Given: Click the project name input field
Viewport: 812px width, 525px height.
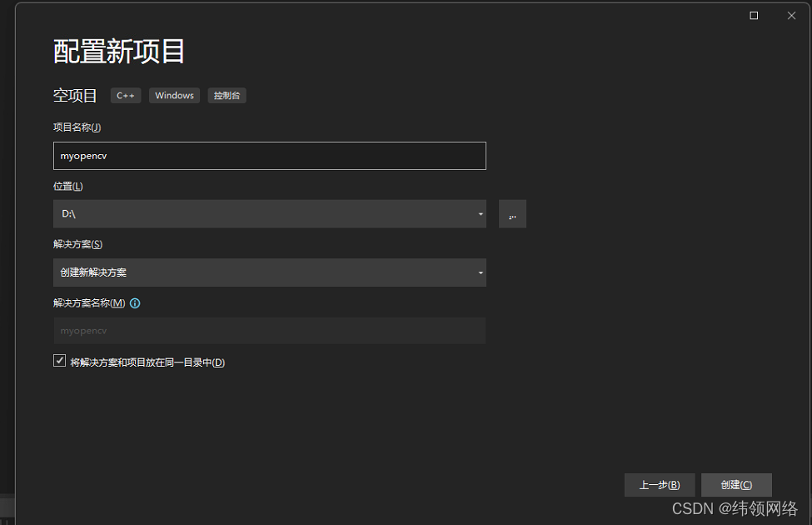Looking at the screenshot, I should click(269, 156).
